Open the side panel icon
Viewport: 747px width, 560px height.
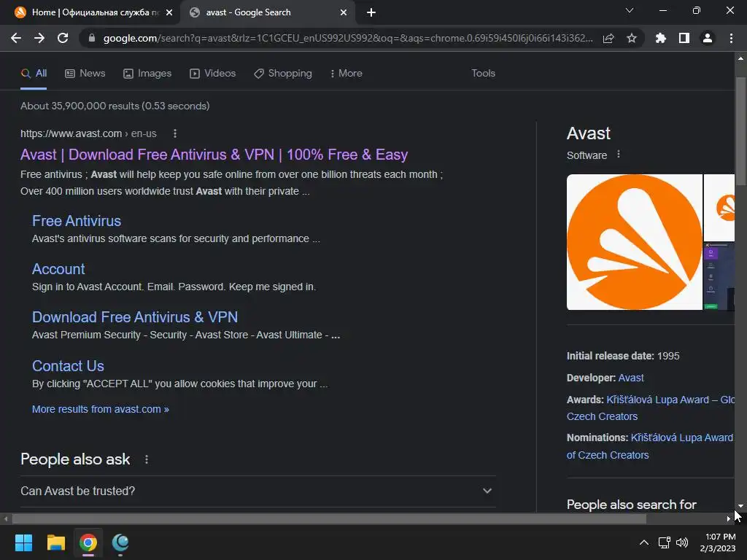pyautogui.click(x=684, y=38)
